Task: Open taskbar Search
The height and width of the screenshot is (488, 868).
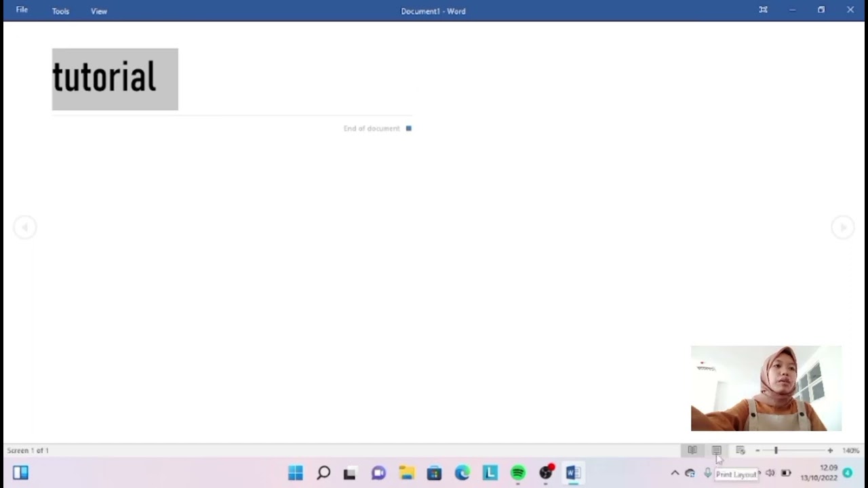Action: point(323,473)
